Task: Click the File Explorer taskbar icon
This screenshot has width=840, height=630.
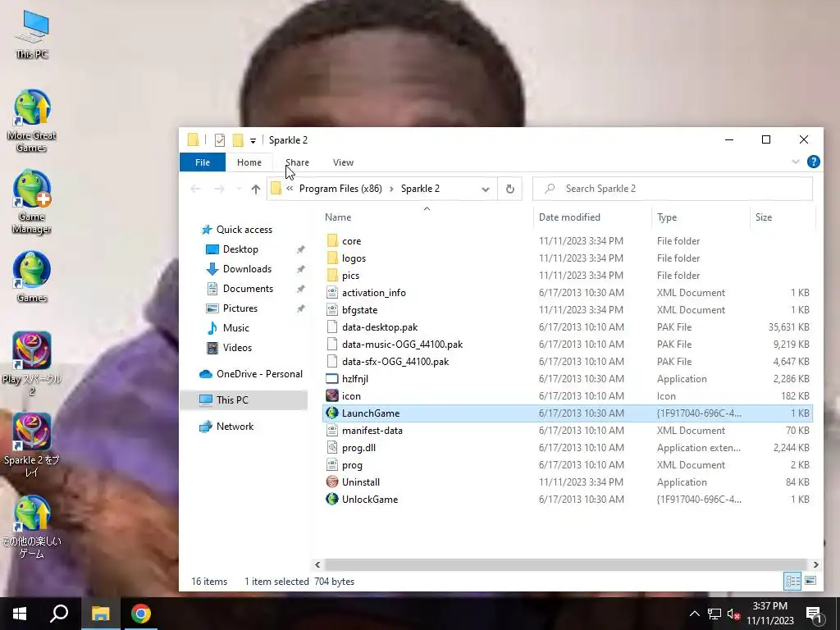Action: (x=100, y=614)
